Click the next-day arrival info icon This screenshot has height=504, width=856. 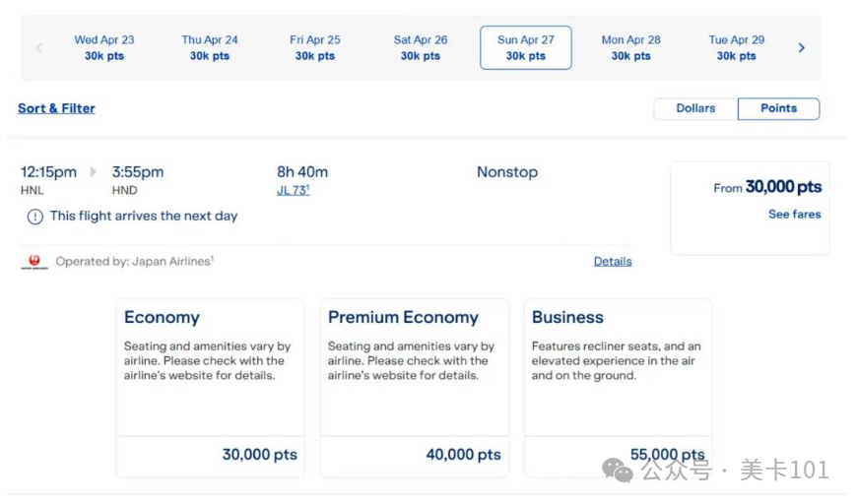[x=34, y=217]
